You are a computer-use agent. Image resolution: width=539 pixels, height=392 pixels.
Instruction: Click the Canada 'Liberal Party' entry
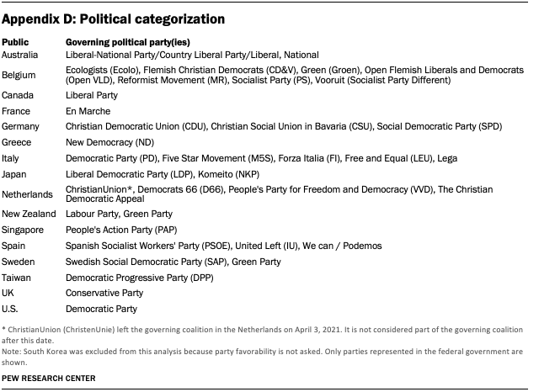(92, 95)
